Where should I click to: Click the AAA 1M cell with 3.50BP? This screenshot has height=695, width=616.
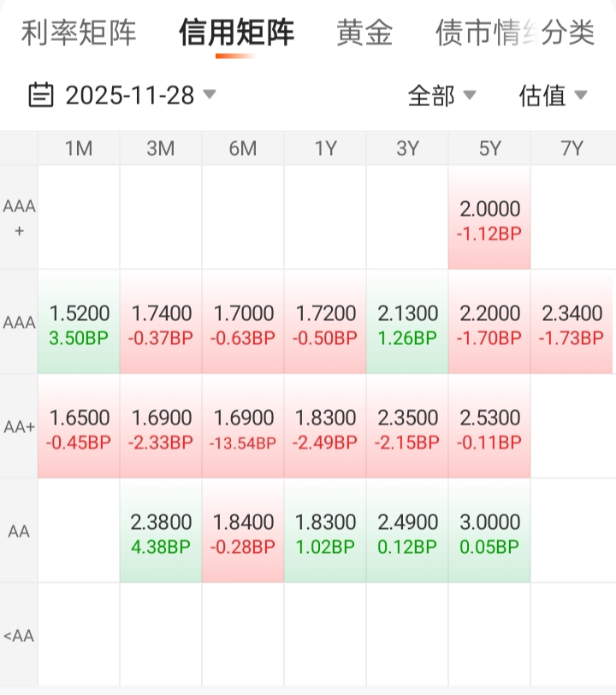pos(79,323)
